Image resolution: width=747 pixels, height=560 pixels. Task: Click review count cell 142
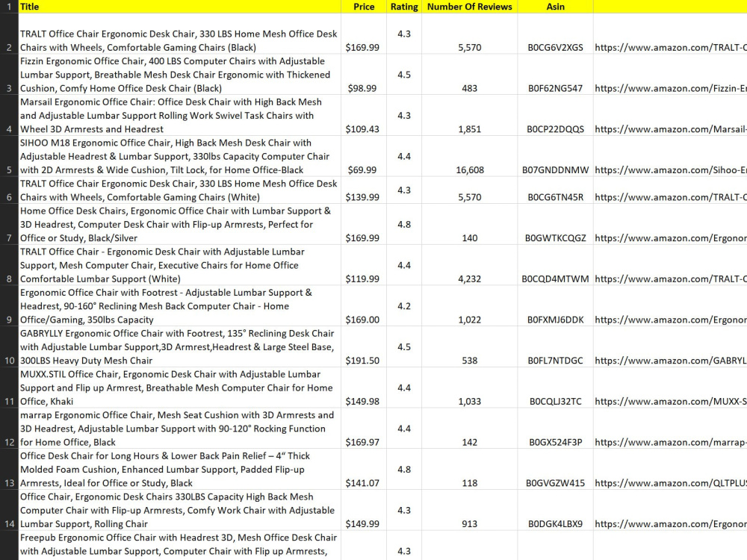(x=469, y=429)
